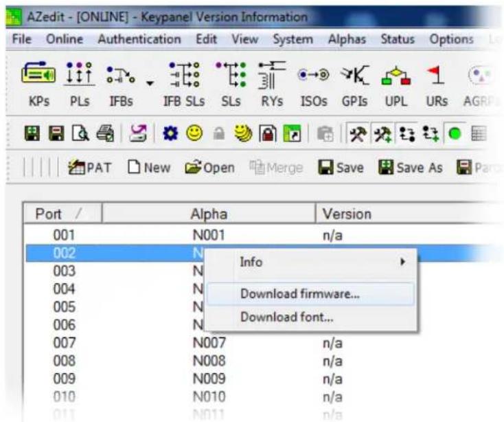Click the tools icon with green plus
This screenshot has width=504, height=422.
pyautogui.click(x=383, y=133)
